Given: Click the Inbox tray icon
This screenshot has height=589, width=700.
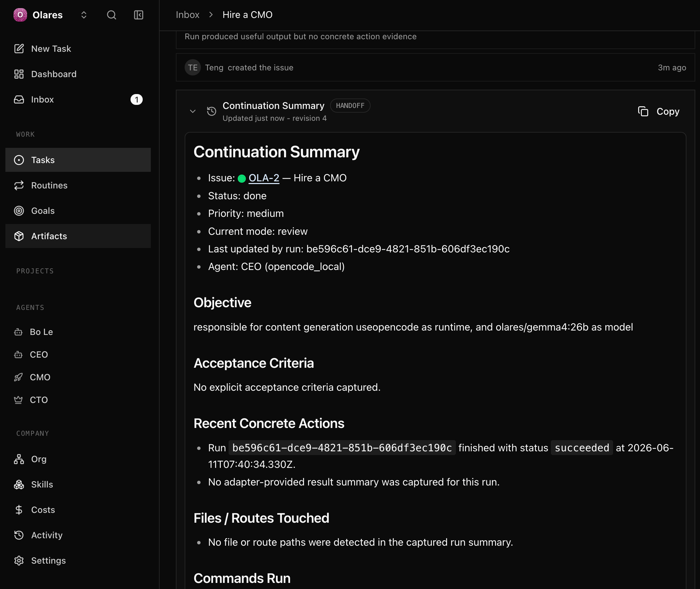Looking at the screenshot, I should [19, 99].
